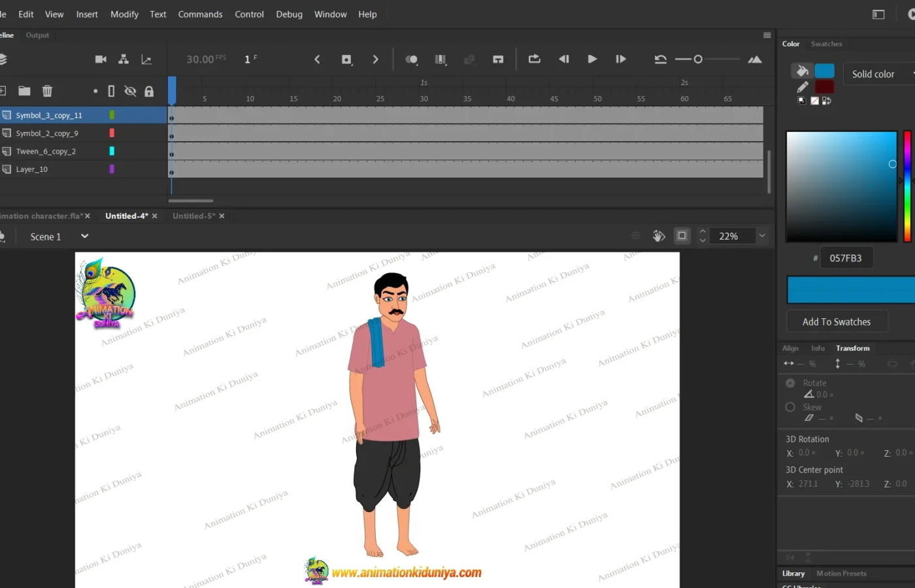Toggle visibility of all layers

click(x=130, y=91)
